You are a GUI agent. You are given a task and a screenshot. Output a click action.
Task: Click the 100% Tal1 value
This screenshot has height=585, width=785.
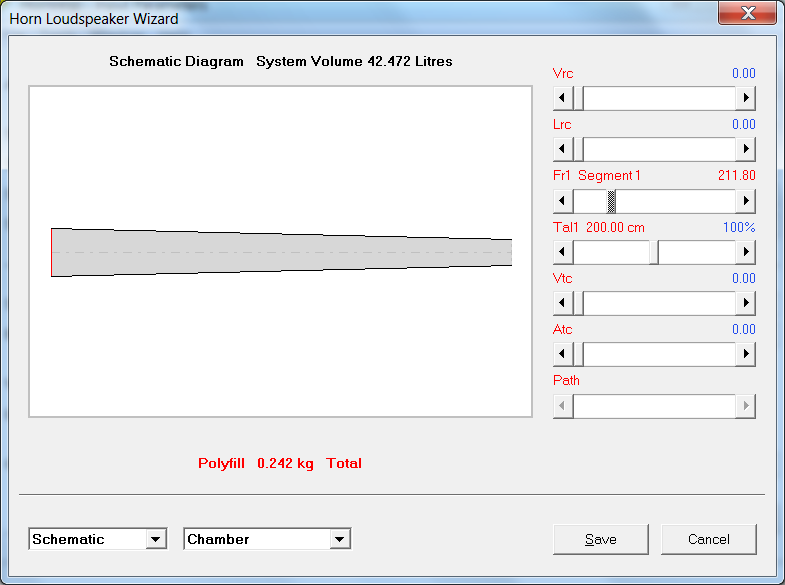(x=739, y=228)
